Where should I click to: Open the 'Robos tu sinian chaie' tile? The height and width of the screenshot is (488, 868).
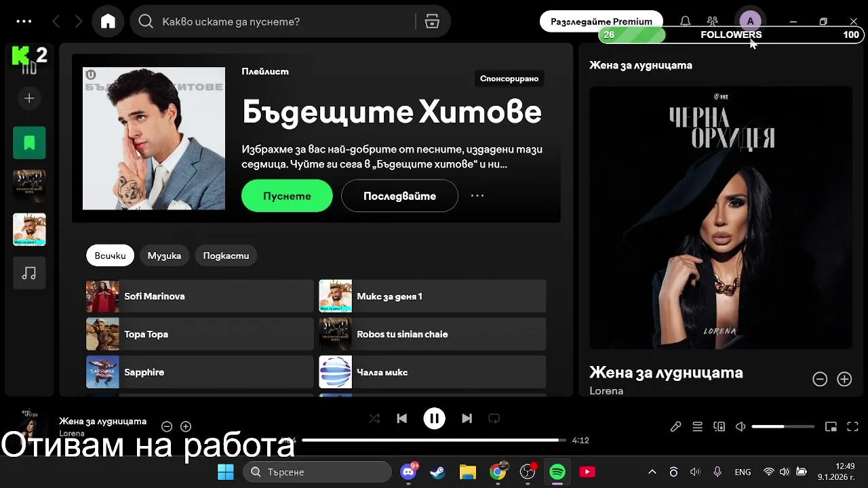click(432, 334)
